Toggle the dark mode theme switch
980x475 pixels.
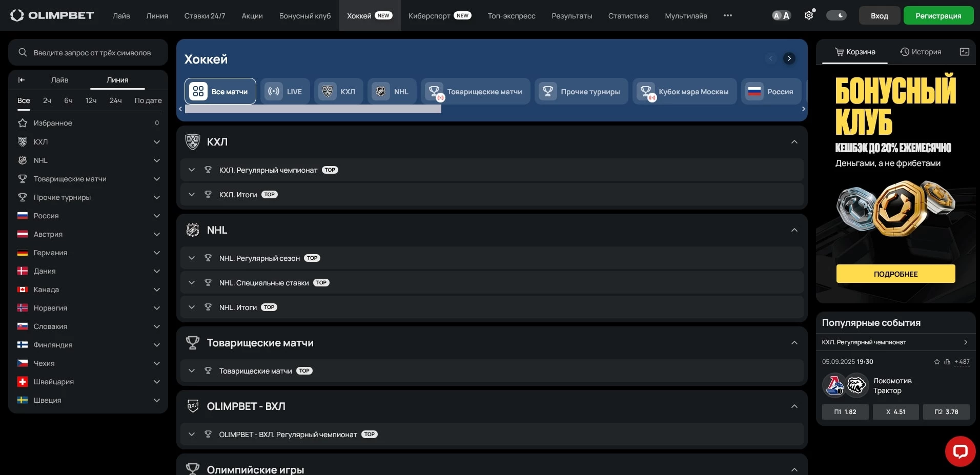tap(836, 15)
